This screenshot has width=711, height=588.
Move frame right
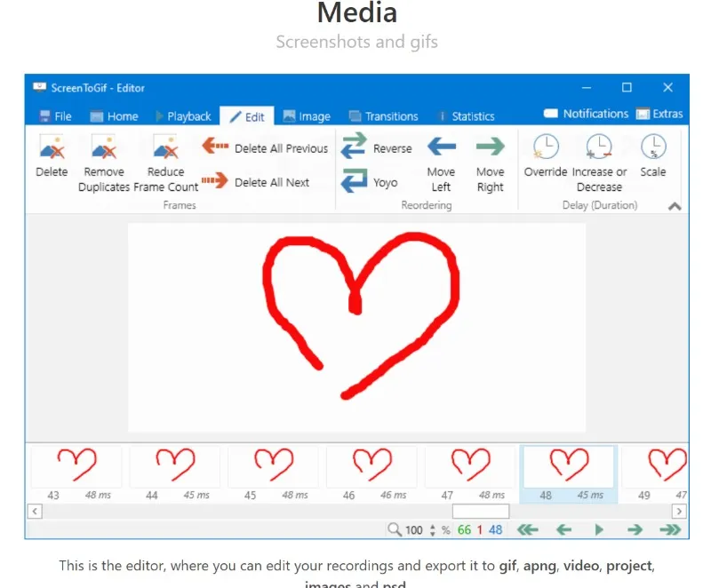491,163
